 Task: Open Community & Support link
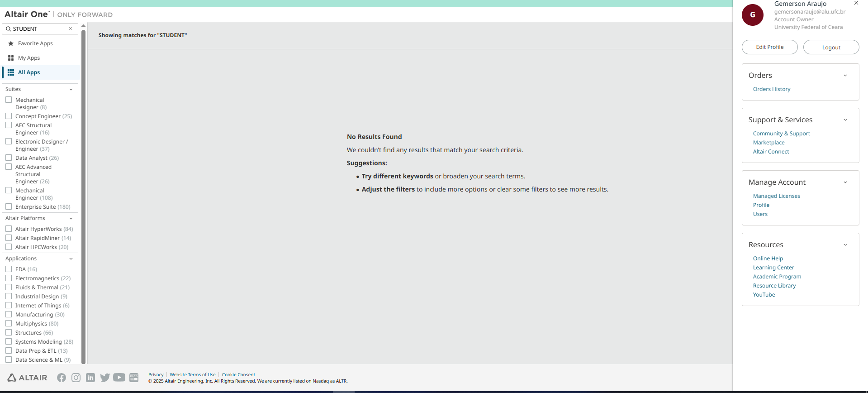[782, 134]
